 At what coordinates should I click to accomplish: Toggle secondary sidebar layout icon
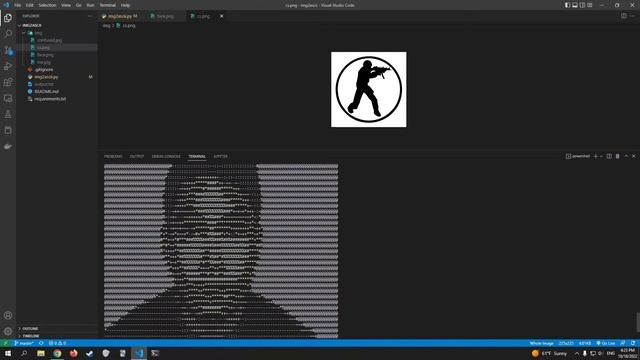point(582,5)
